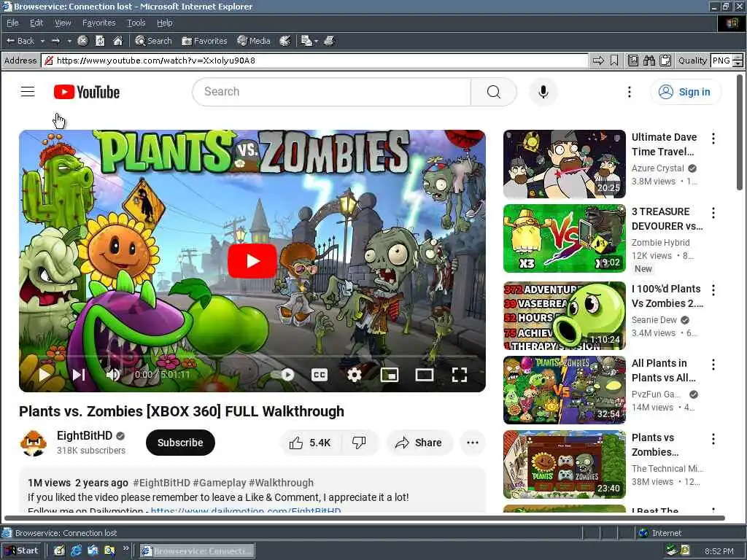Toggle closed captions CC button
The width and height of the screenshot is (747, 560).
320,375
